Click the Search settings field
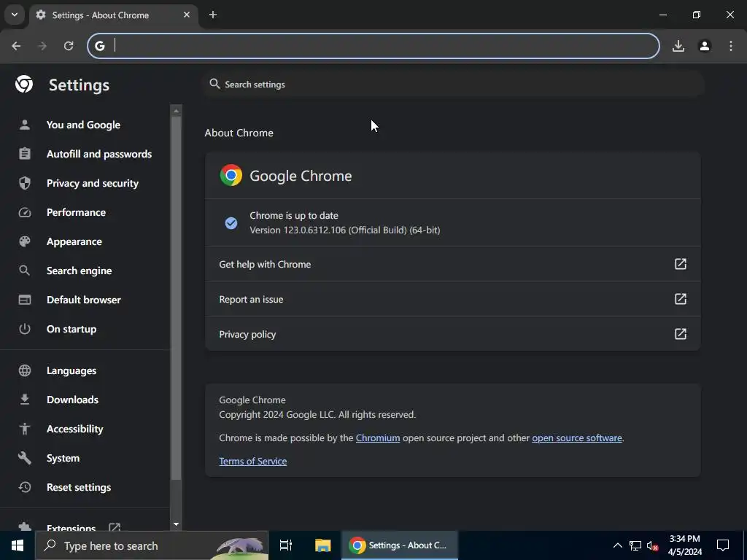Screen dimensions: 747x560 point(454,85)
